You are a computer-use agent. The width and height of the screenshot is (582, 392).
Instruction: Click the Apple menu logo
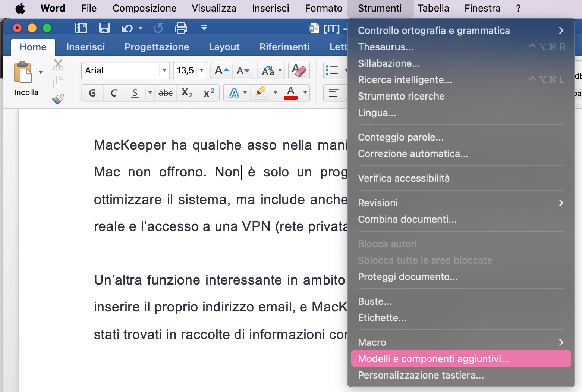click(x=20, y=8)
